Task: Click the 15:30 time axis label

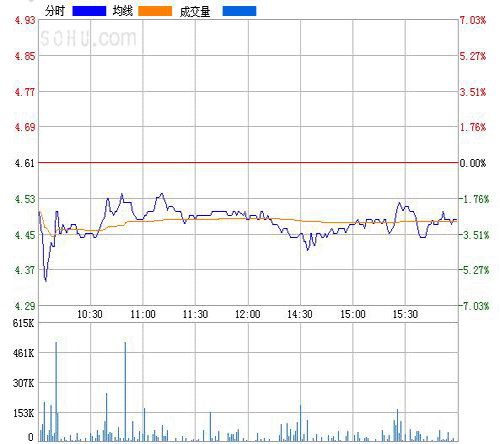Action: click(x=405, y=314)
